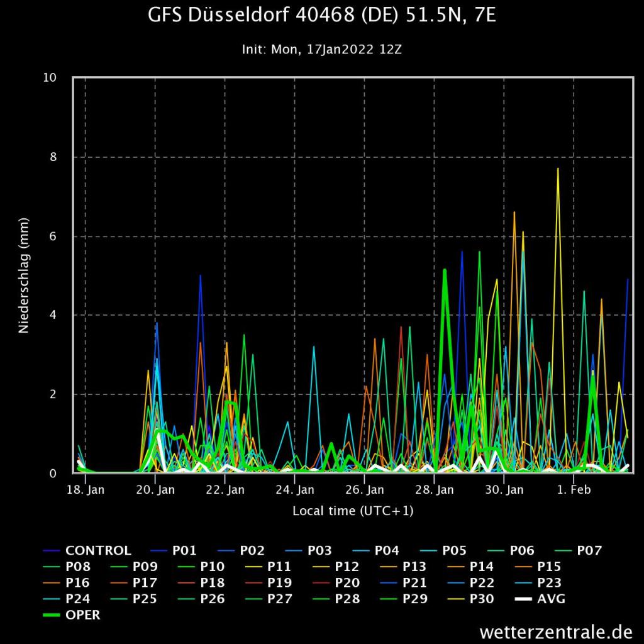Select the P01 legend label
The image size is (644, 644).
[x=184, y=551]
